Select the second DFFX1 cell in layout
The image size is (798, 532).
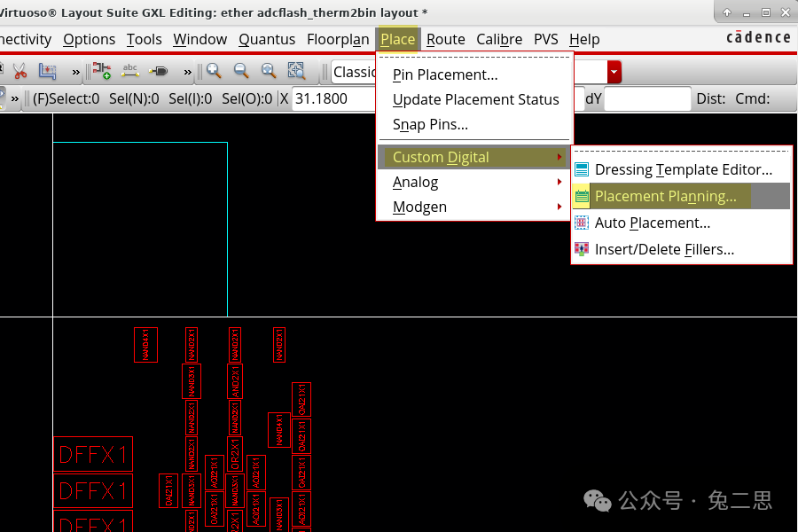(x=92, y=490)
